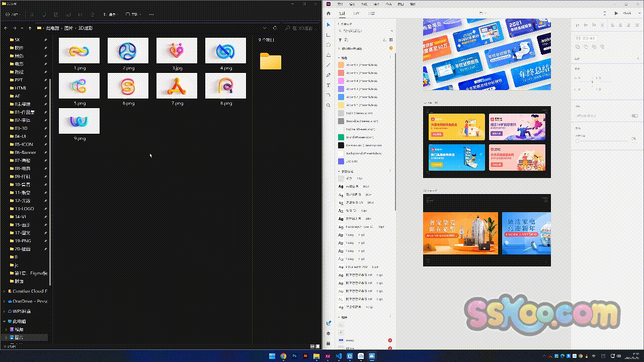Viewport: 644px width, 362px height.
Task: Expand the Creative Cloud Files tree node
Action: click(5, 291)
